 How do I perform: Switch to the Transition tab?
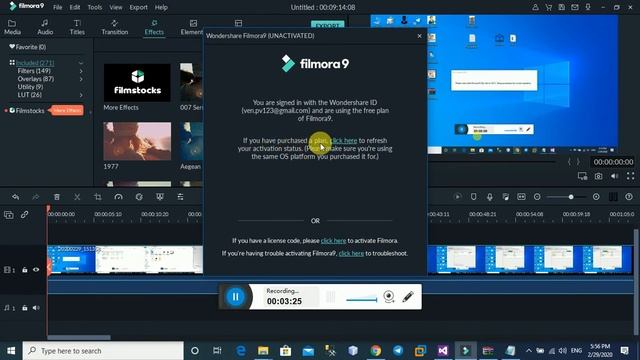(x=115, y=27)
